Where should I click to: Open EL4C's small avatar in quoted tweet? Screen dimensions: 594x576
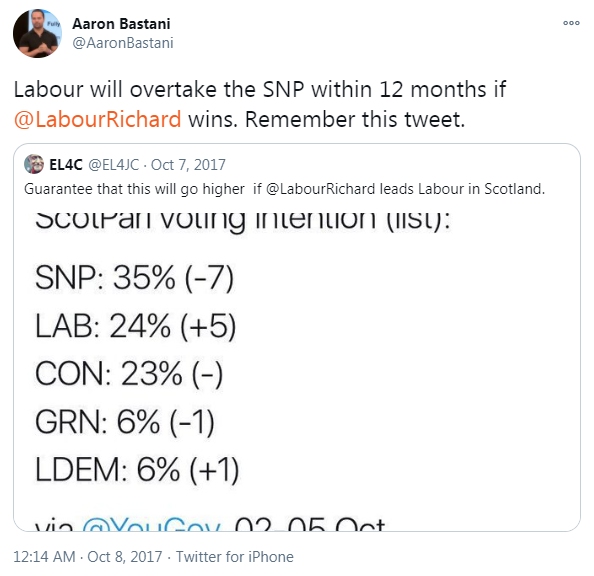coord(34,164)
